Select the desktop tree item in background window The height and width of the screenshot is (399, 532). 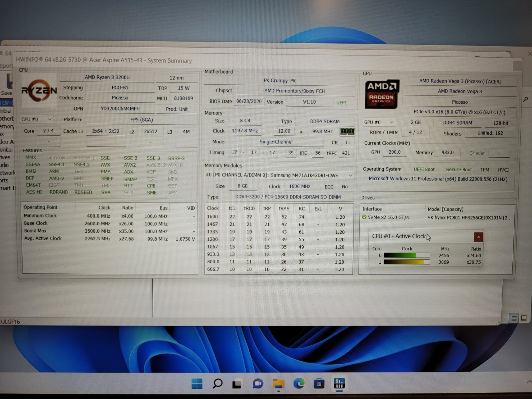6,103
